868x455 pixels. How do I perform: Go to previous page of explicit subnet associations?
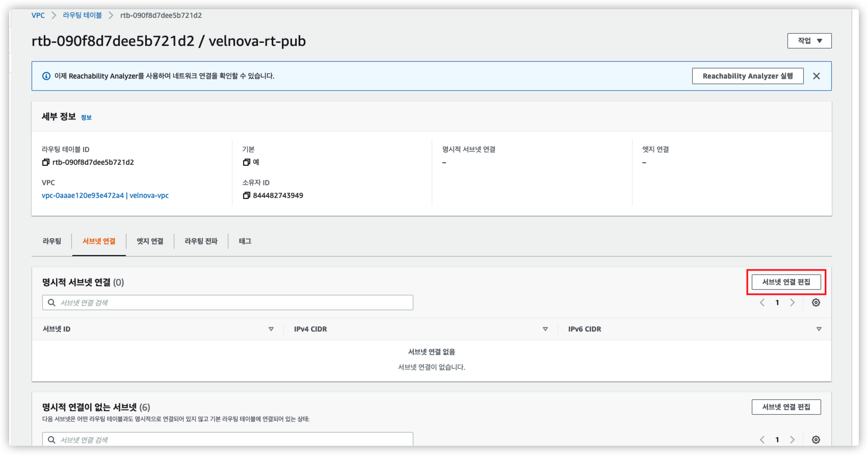tap(762, 302)
